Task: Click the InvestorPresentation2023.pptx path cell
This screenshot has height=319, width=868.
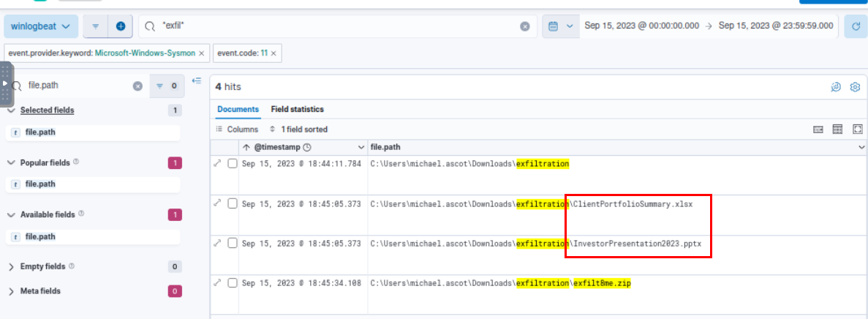Action: coord(536,244)
